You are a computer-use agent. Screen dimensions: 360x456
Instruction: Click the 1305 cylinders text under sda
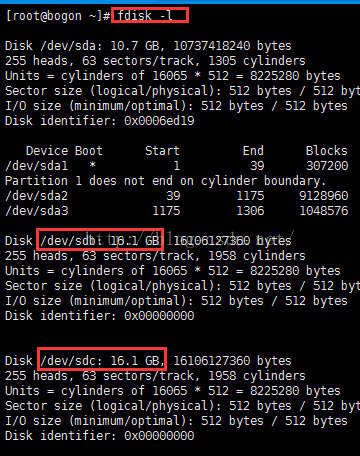(x=257, y=61)
